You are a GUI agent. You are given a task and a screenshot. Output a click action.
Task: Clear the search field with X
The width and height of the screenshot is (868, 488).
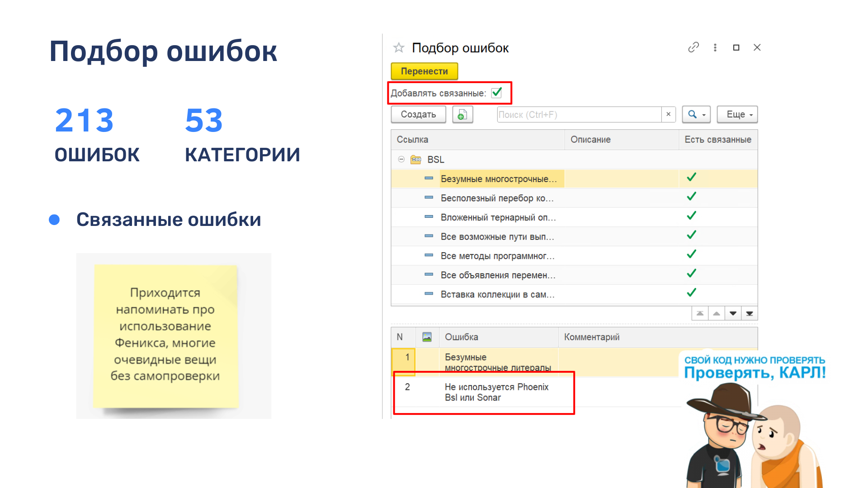(x=668, y=114)
